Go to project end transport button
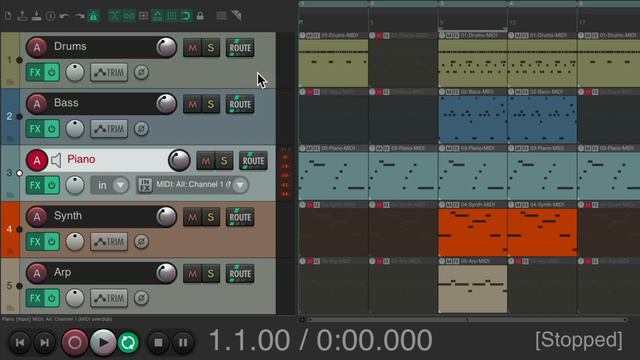640x360 pixels. pyautogui.click(x=44, y=342)
